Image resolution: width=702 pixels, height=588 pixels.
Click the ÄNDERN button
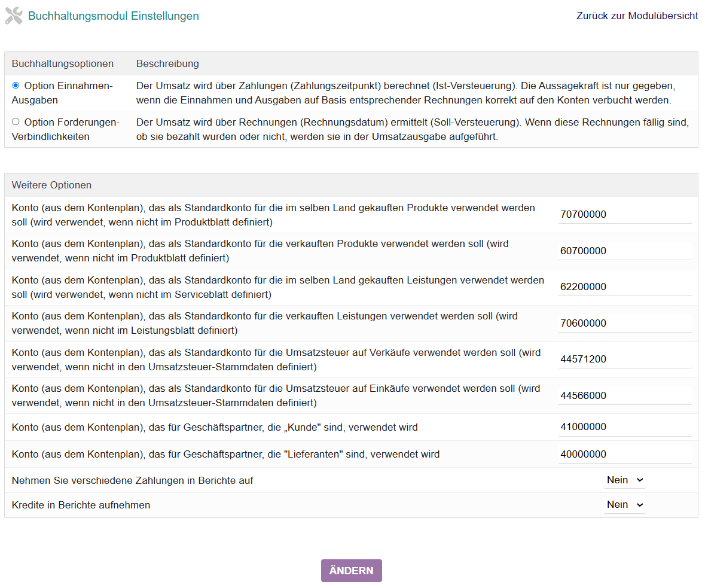point(351,571)
